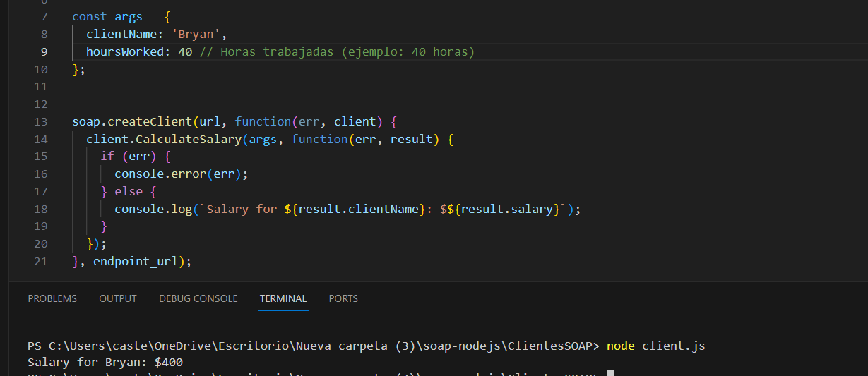Click the url argument in createClient

(210, 121)
